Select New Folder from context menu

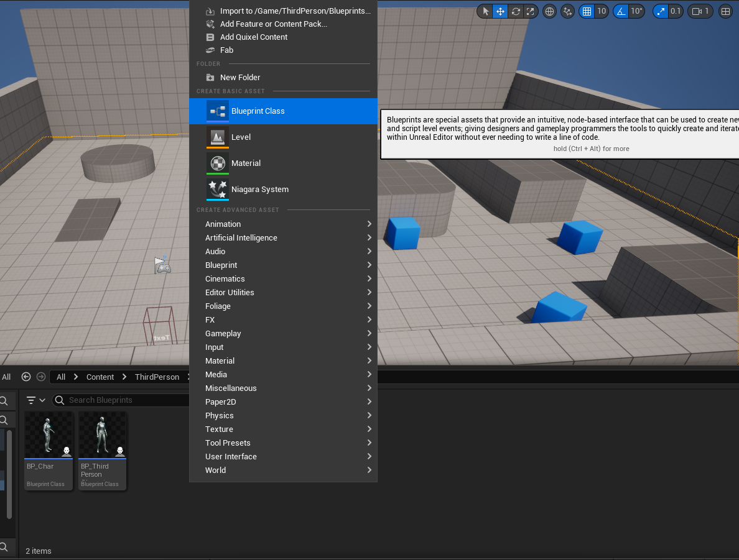click(x=239, y=78)
